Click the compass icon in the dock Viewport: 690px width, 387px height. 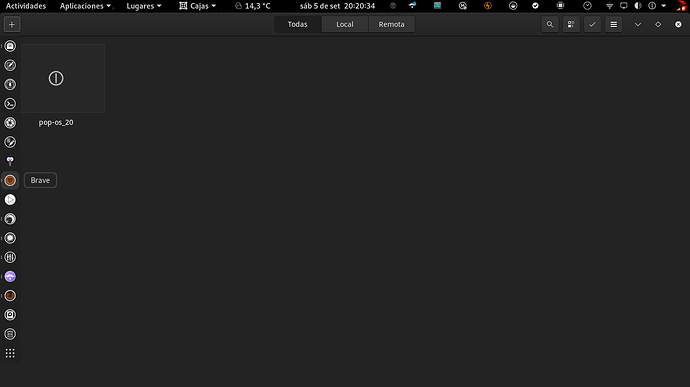(x=10, y=65)
